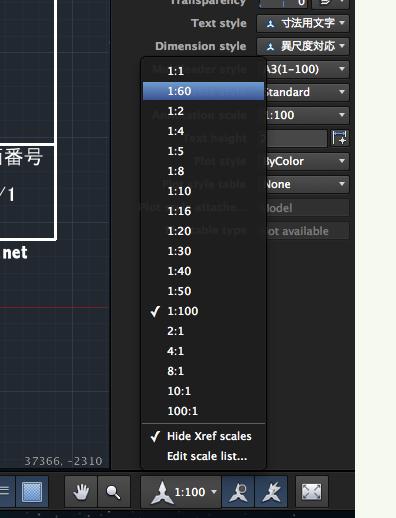Open the Text style dropdown
396x518 pixels.
point(303,23)
